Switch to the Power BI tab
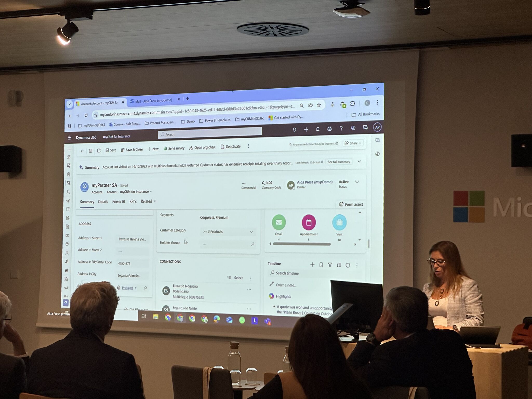532x399 pixels. [119, 202]
